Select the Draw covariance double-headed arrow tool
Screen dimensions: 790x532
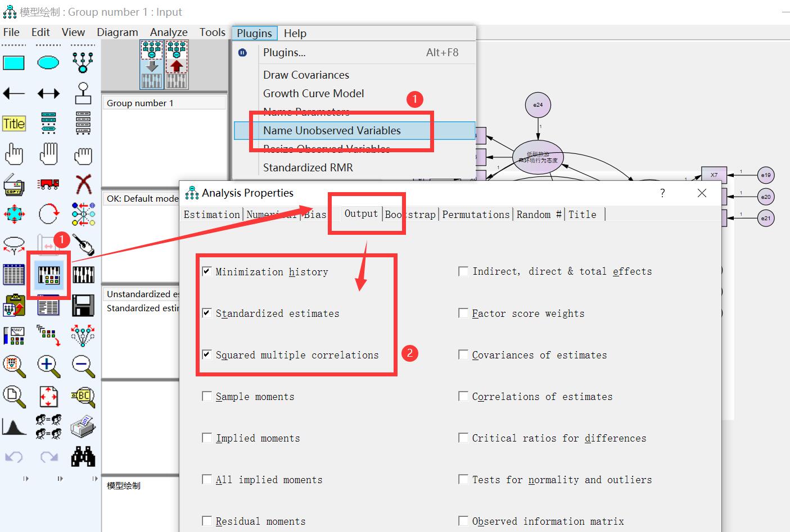tap(48, 93)
